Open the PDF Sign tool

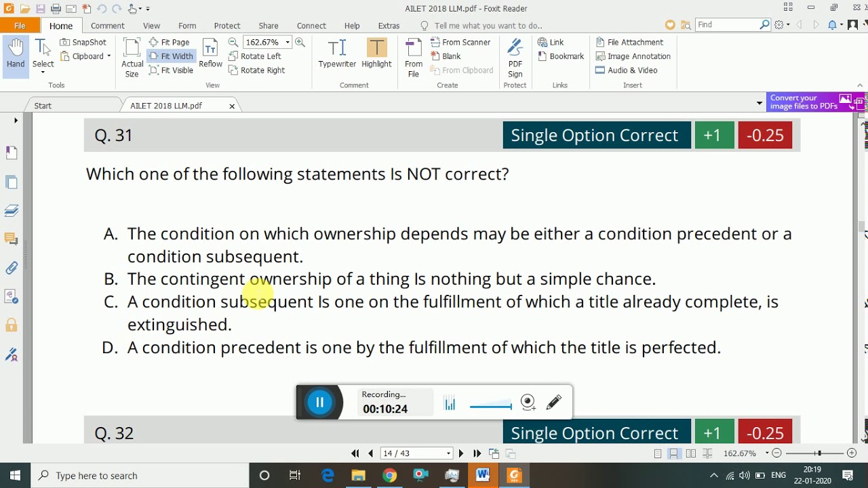pos(515,58)
